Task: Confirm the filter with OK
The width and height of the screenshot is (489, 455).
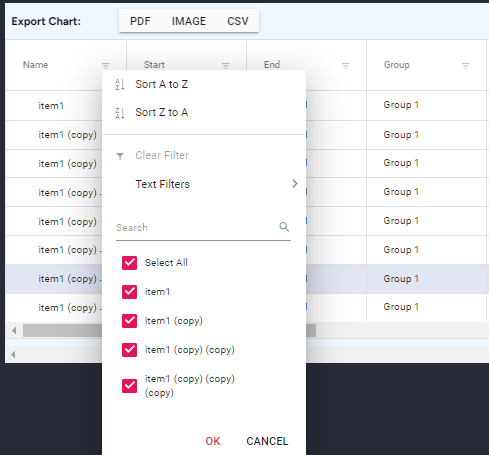Action: pos(213,441)
